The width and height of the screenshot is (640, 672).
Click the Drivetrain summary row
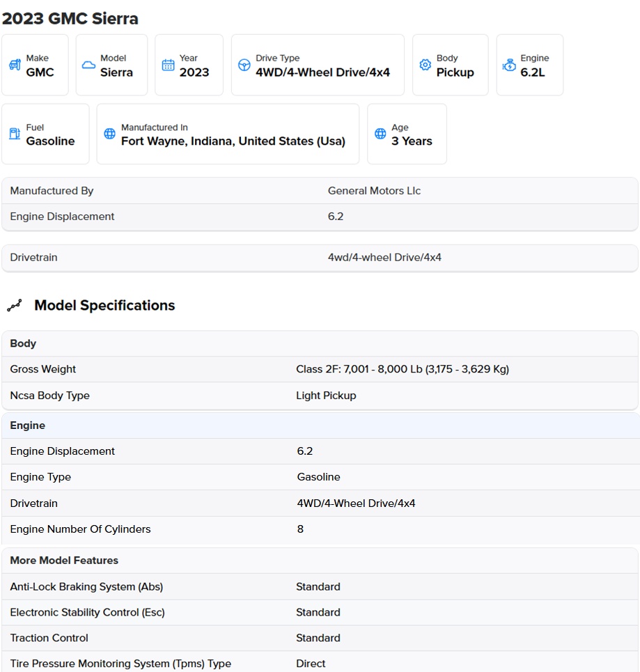tap(320, 258)
